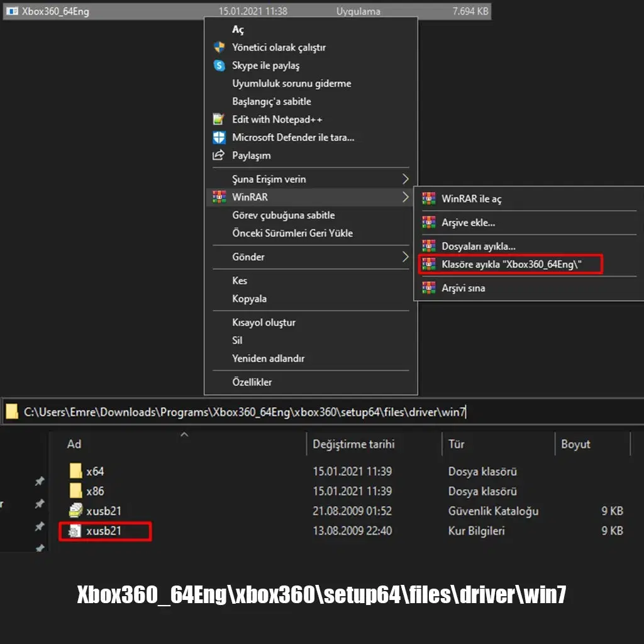Click Güvenlik Kataloğu type text

[x=493, y=511]
